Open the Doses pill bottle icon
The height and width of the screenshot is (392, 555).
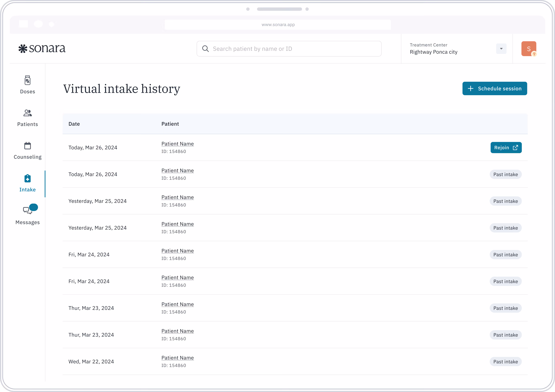coord(27,80)
